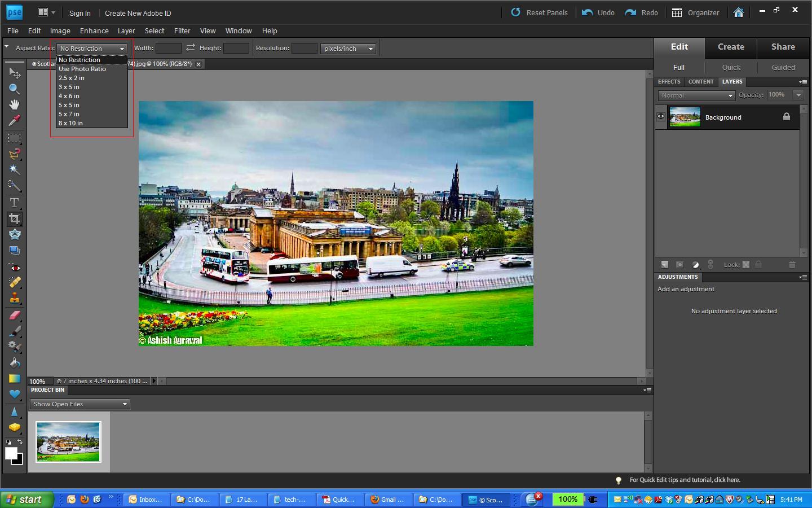The height and width of the screenshot is (508, 812).
Task: Create a new layer in the Layers panel
Action: 665,264
